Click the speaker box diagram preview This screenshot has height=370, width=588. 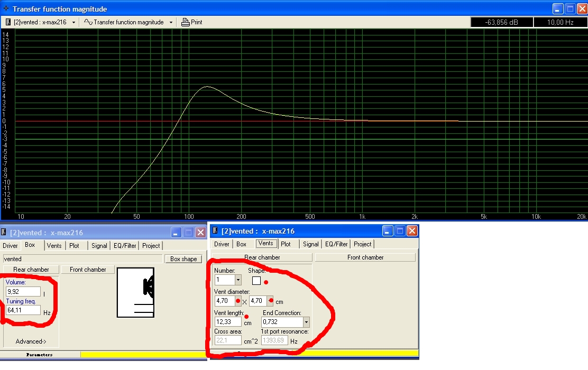[x=135, y=292]
